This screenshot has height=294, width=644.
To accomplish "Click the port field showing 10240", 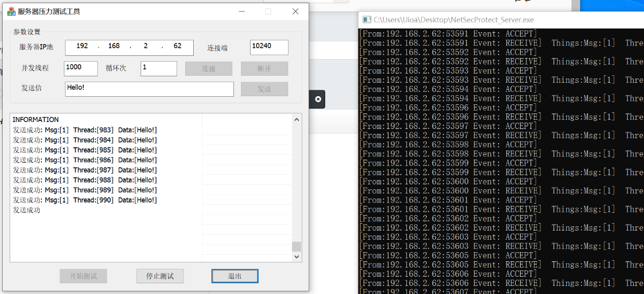I will (269, 47).
